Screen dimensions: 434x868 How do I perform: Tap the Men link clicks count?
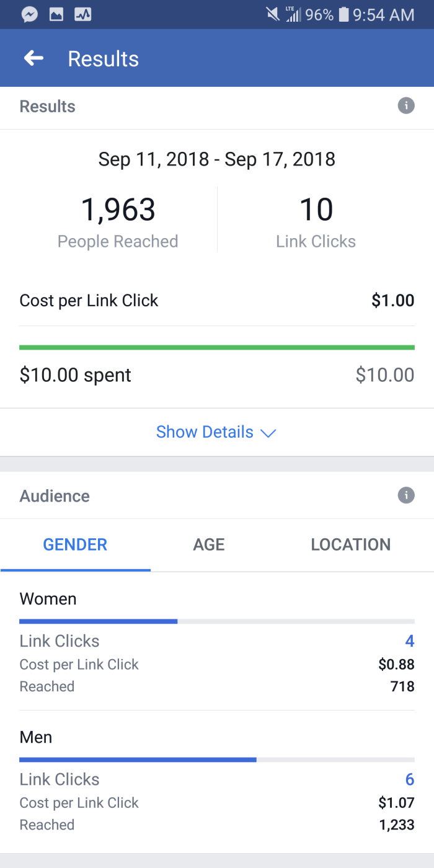point(409,779)
